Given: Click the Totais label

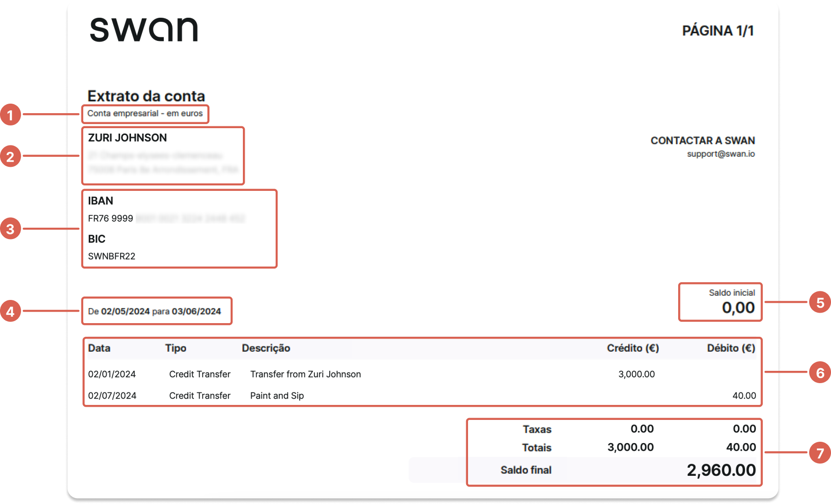Looking at the screenshot, I should coord(537,448).
